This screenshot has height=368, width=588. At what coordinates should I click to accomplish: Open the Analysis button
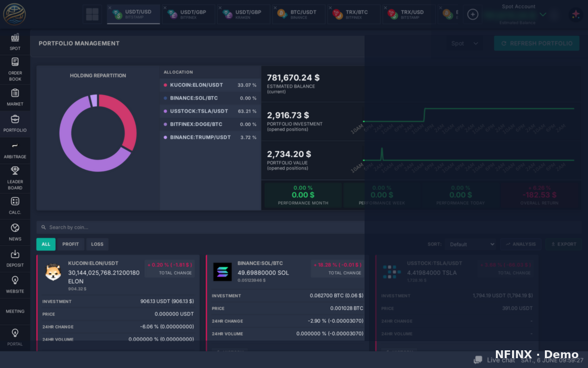(x=521, y=244)
